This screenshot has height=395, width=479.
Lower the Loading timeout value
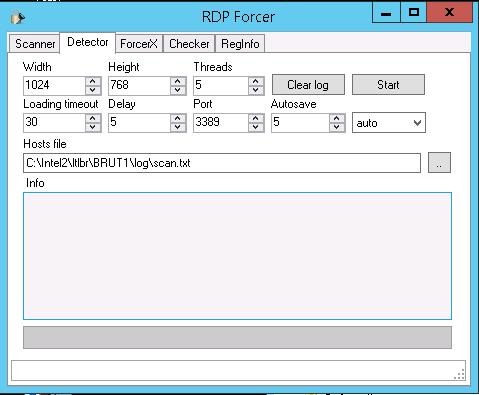coord(93,127)
